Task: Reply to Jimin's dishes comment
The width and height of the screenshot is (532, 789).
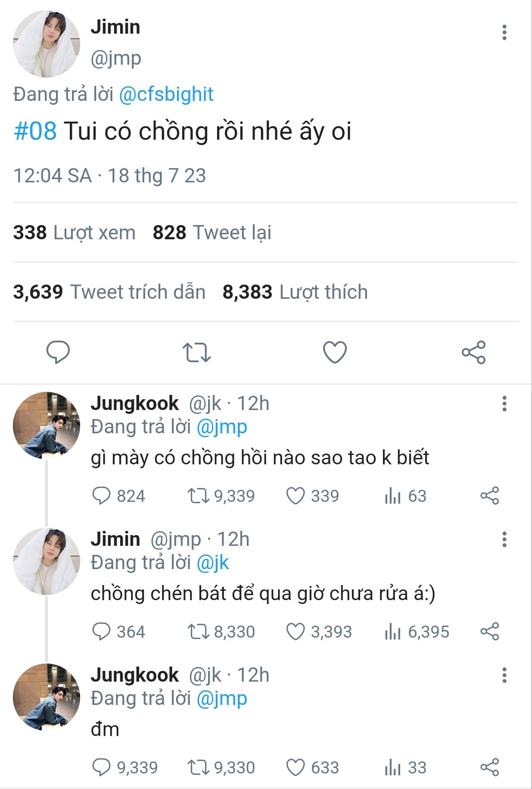Action: tap(102, 632)
